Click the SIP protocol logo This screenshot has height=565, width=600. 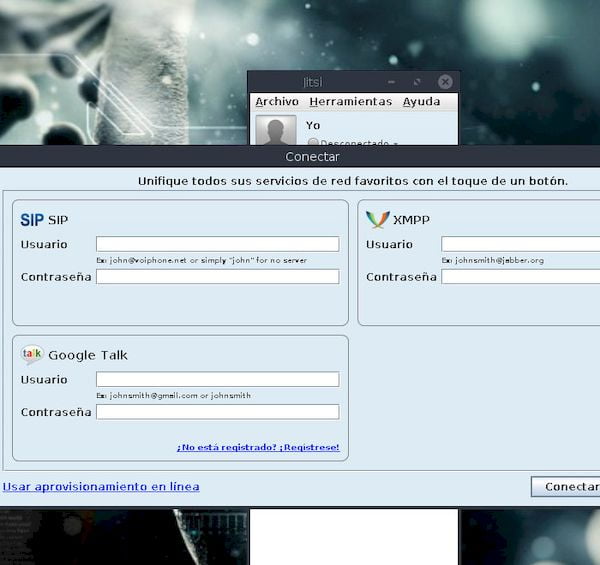[x=32, y=220]
